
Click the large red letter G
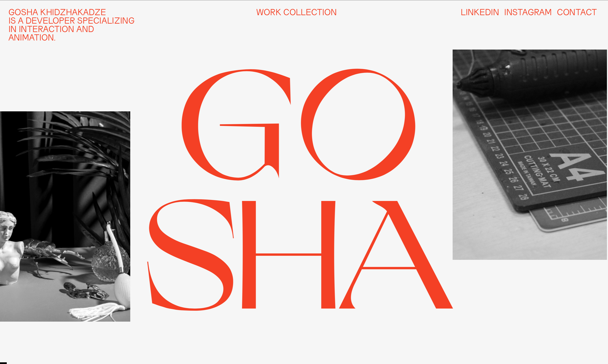coord(236,125)
